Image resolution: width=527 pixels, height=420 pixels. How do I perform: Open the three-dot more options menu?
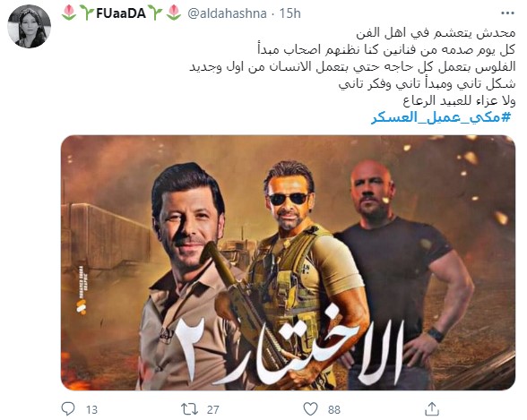pyautogui.click(x=507, y=13)
